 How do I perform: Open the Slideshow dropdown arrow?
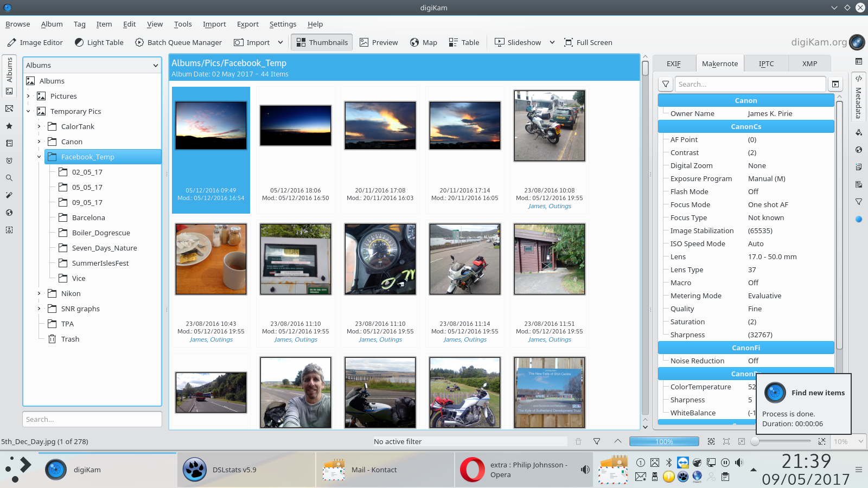(552, 42)
